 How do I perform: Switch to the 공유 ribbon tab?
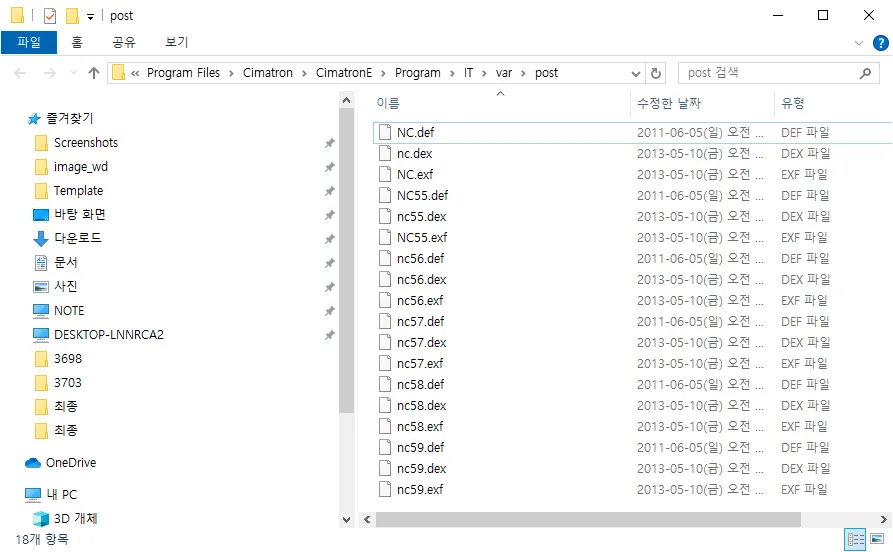tap(124, 42)
